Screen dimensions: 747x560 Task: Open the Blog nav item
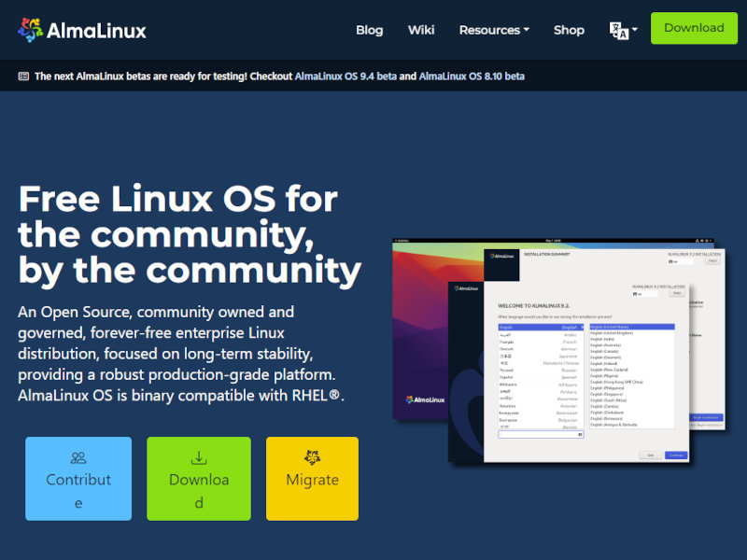tap(369, 30)
